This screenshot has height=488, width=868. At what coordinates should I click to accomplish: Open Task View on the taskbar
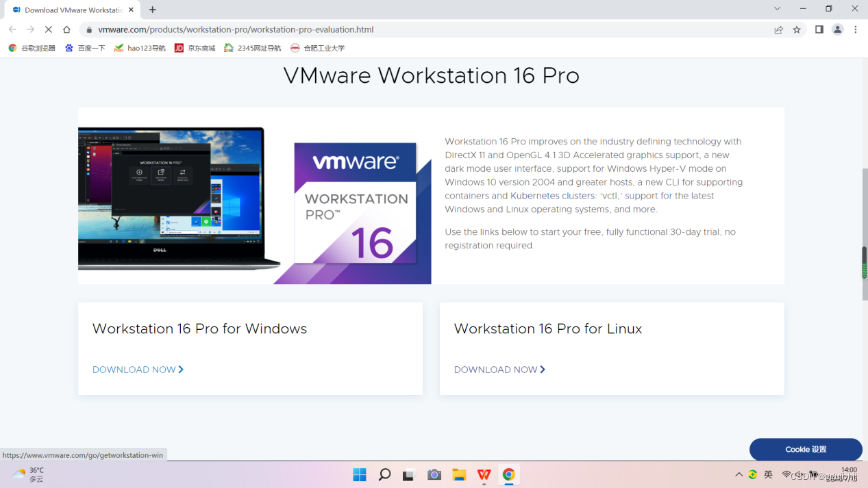pyautogui.click(x=409, y=475)
